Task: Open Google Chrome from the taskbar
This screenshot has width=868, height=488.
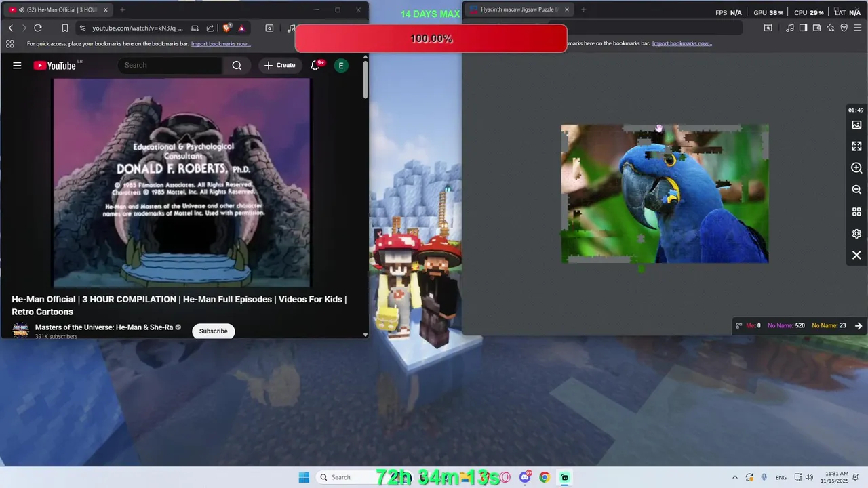Action: pos(545,477)
